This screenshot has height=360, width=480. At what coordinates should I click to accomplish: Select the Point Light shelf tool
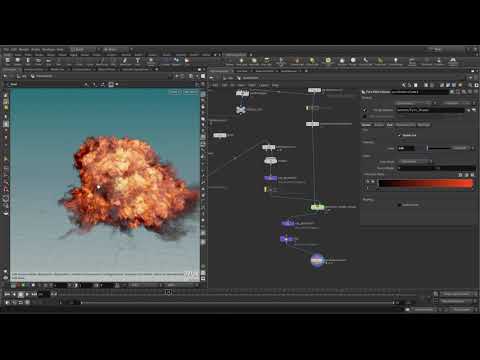tap(241, 61)
